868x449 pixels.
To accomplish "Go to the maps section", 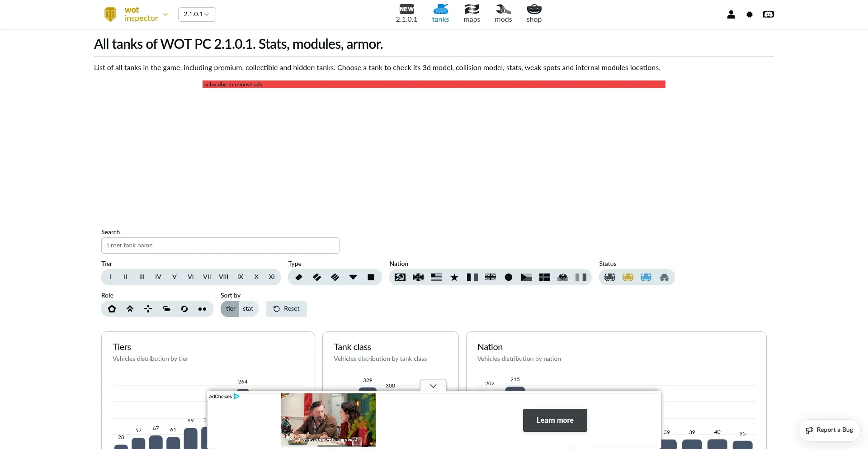I will (472, 14).
